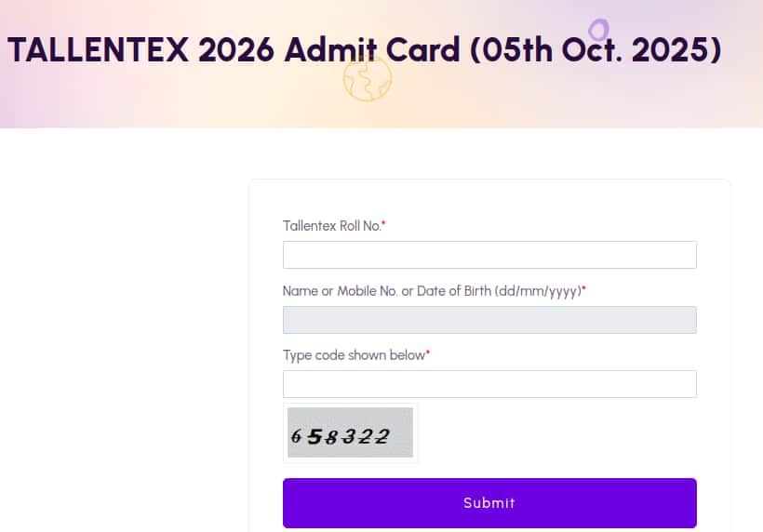Click the purple ring icon in the header

[598, 30]
